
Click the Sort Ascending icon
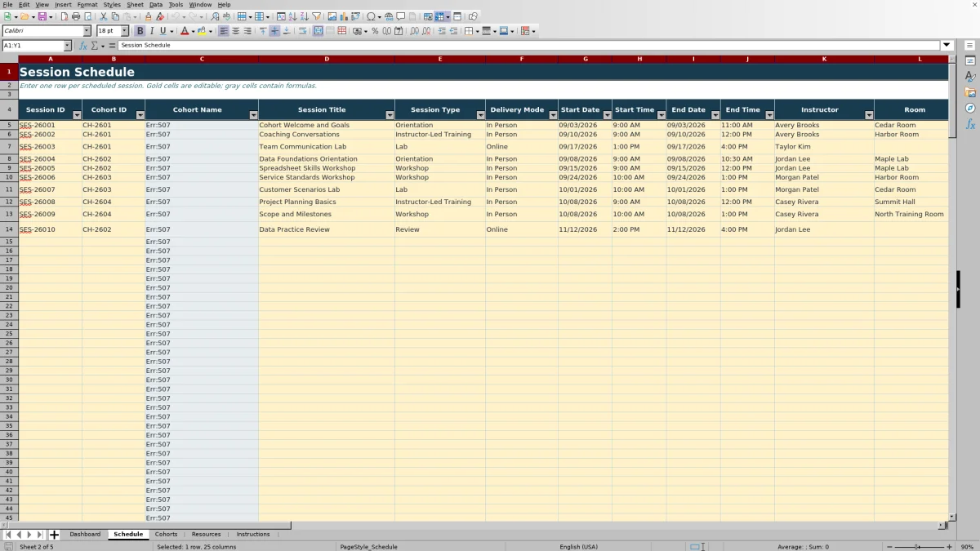(x=292, y=16)
